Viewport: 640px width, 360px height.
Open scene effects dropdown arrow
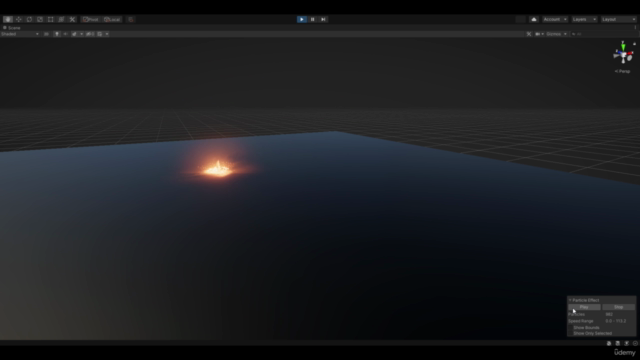point(82,34)
